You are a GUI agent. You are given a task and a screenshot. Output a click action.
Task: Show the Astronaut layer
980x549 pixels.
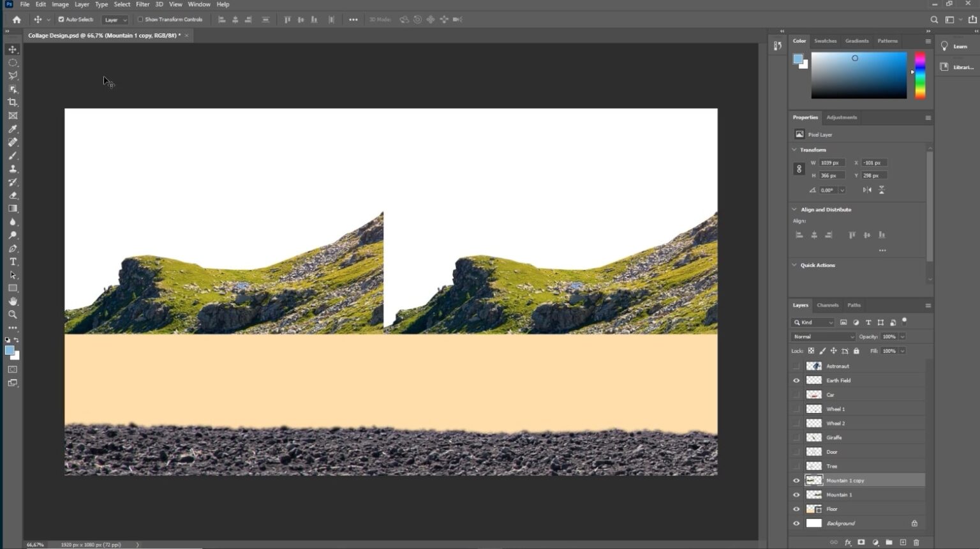[796, 366]
